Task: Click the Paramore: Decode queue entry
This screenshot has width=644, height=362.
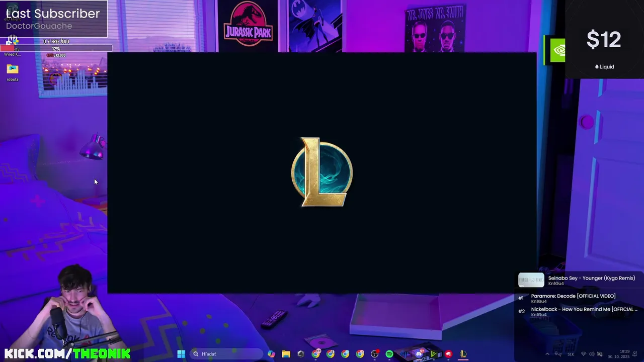Action: (573, 296)
